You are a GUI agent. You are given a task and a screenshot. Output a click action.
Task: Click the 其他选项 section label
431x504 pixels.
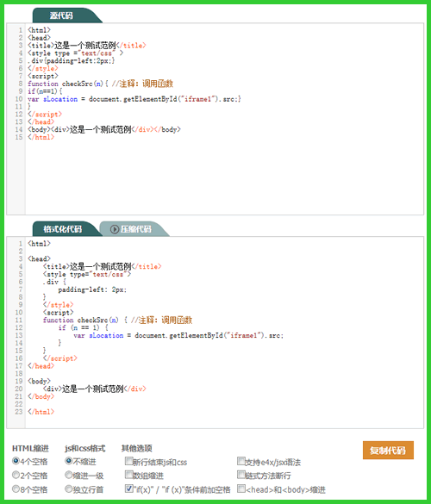137,448
